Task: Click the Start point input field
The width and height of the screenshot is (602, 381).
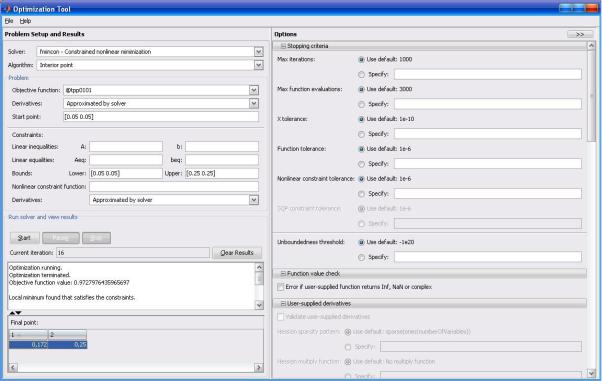Action: point(161,117)
